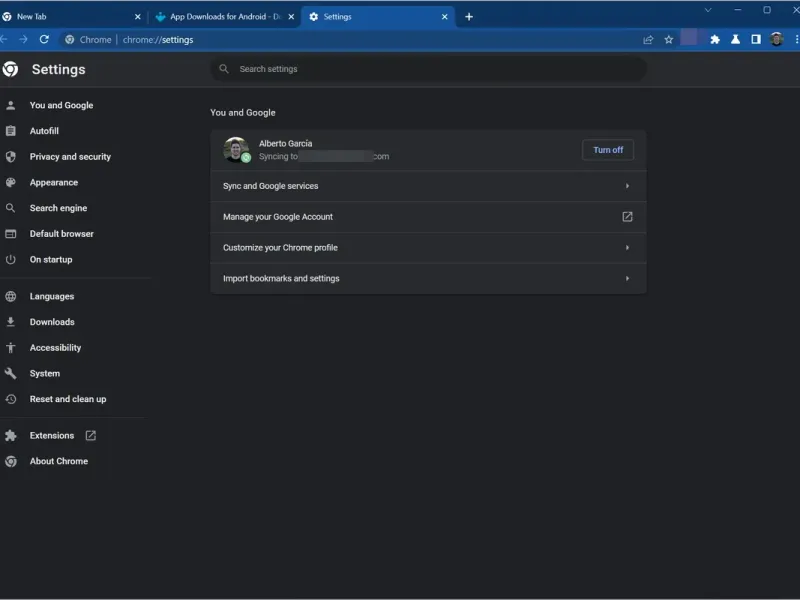This screenshot has height=600, width=800.
Task: Click the Chrome site info chip
Action: pyautogui.click(x=88, y=39)
